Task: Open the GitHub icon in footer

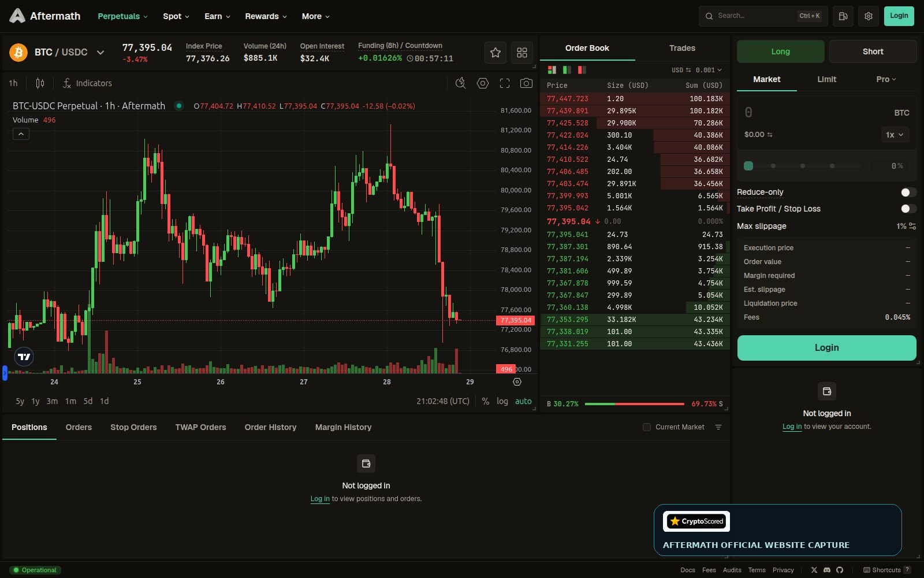Action: point(840,570)
